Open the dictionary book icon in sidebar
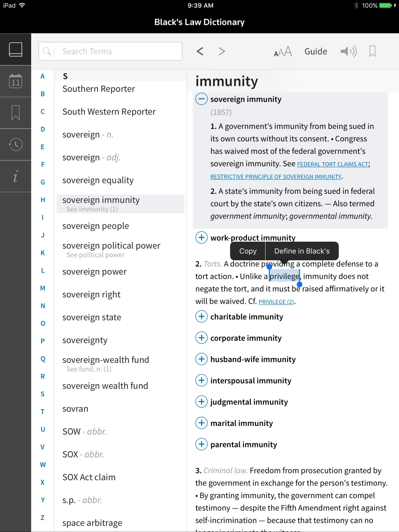The image size is (399, 532). 15,49
